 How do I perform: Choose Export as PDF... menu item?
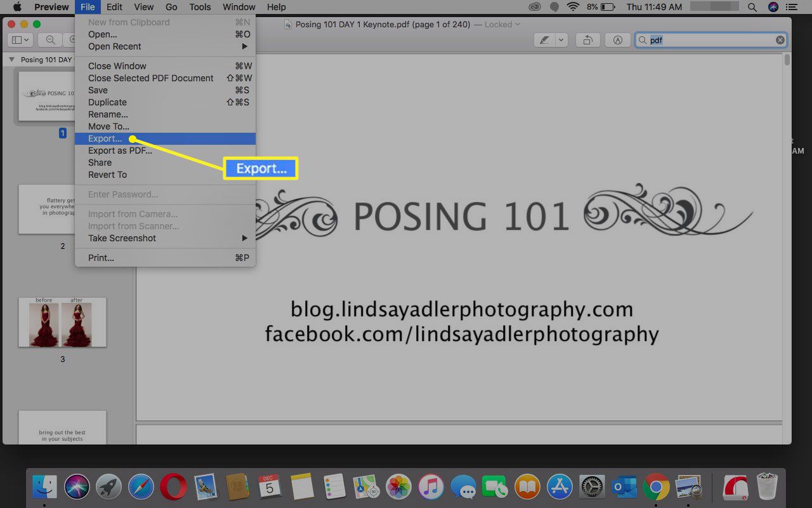coord(165,150)
